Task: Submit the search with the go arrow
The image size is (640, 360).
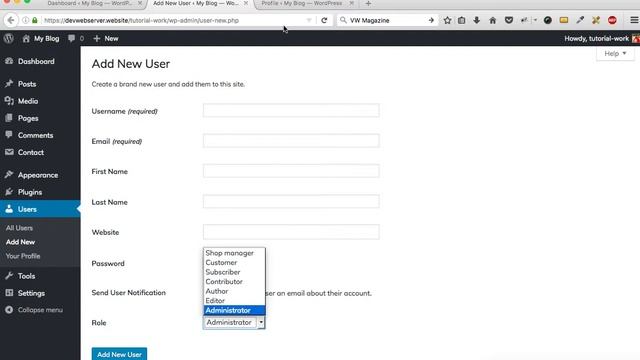Action: pyautogui.click(x=431, y=20)
